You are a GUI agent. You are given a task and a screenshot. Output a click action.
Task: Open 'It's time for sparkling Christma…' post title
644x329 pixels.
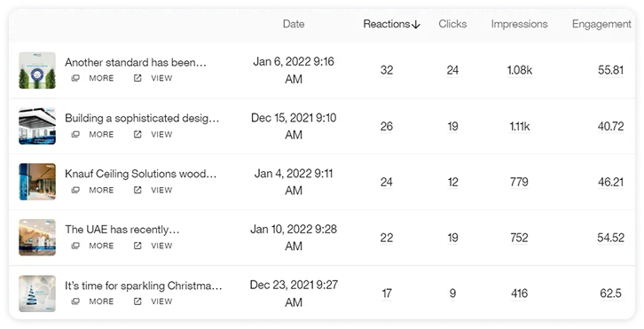144,286
